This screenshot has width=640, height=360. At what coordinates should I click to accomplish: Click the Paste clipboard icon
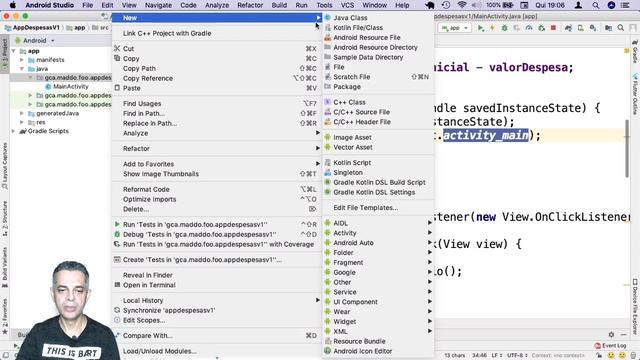[117, 88]
